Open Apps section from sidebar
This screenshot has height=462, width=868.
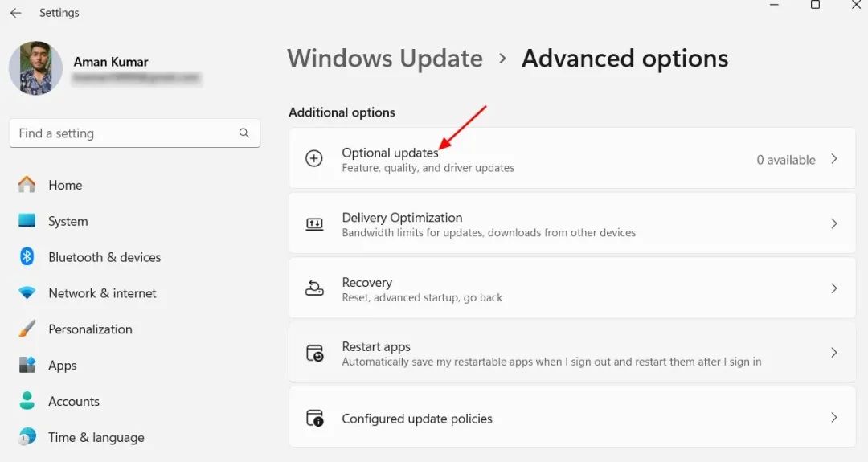tap(62, 366)
